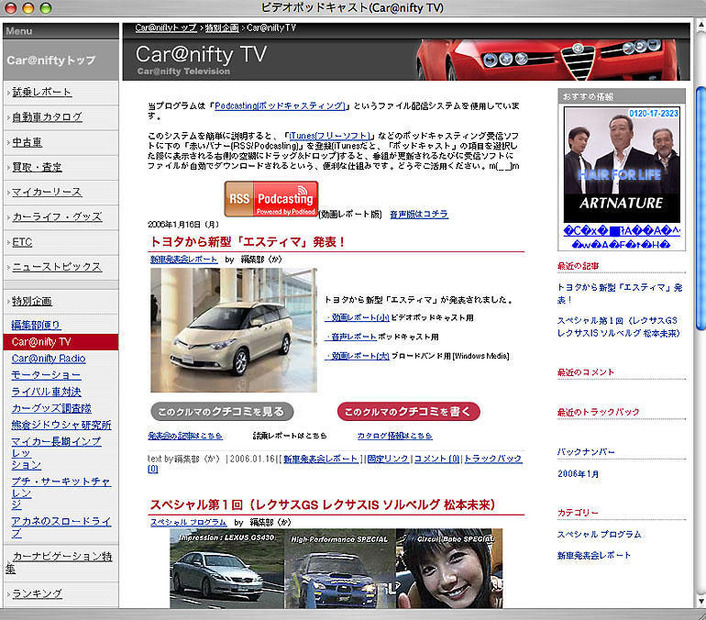Click the ARTNATURE Hair For Life ad
The height and width of the screenshot is (620, 706).
coord(622,165)
